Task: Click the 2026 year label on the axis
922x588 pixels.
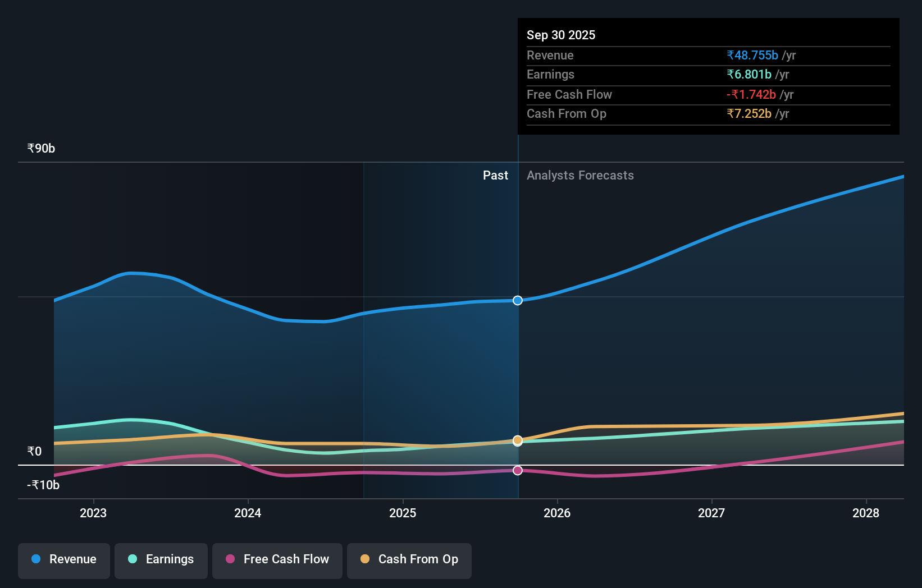Action: (557, 512)
